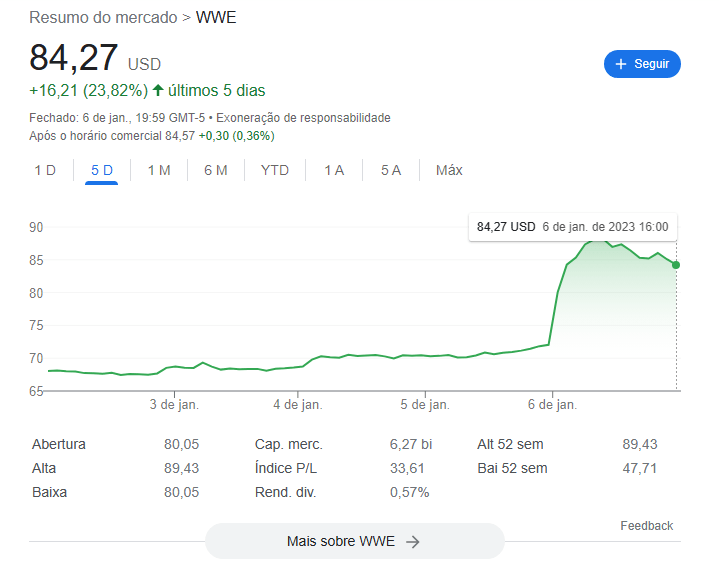Click the Baixa value 80,05
Screen dimensions: 719x564
point(182,492)
